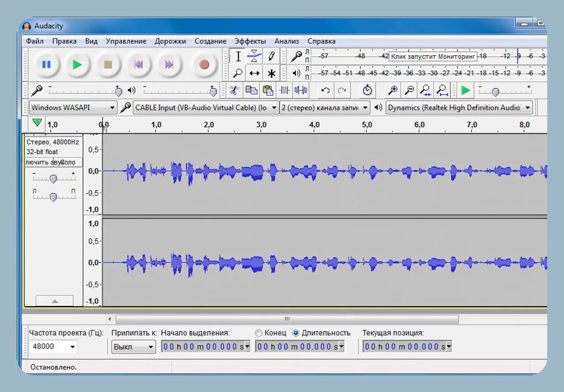Click the Stop transport button

(108, 64)
